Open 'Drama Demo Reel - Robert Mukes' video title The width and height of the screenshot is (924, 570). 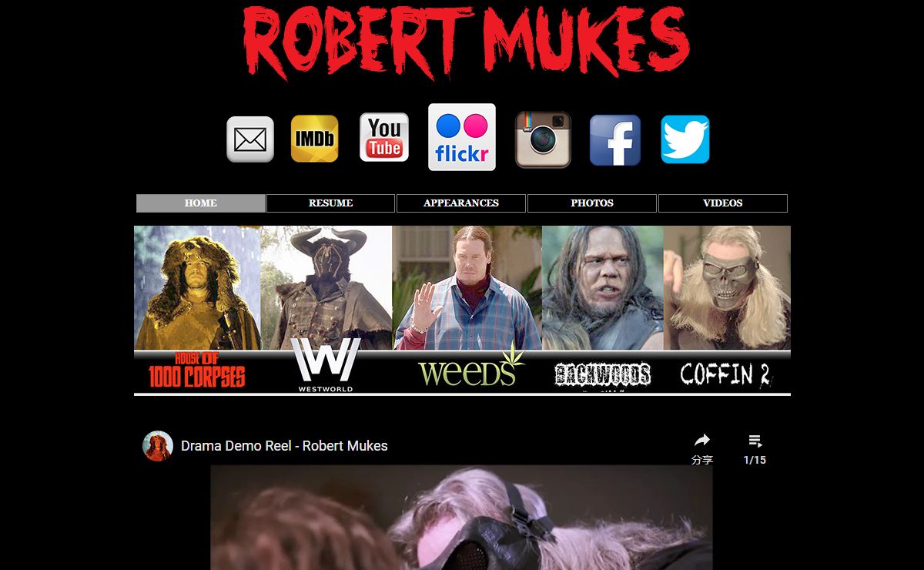click(284, 446)
